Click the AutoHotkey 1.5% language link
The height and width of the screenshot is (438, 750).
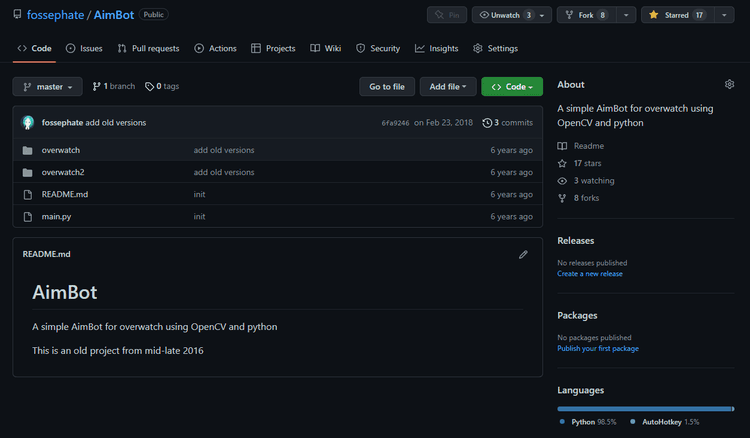click(664, 422)
